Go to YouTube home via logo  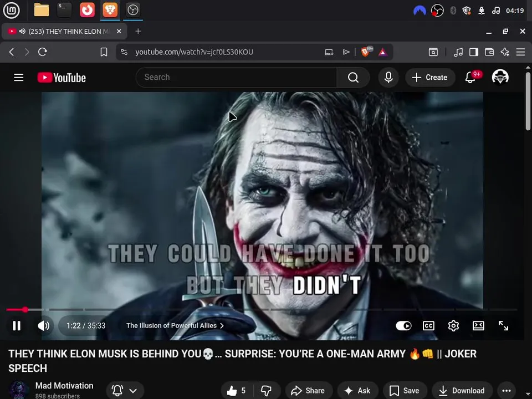click(62, 78)
